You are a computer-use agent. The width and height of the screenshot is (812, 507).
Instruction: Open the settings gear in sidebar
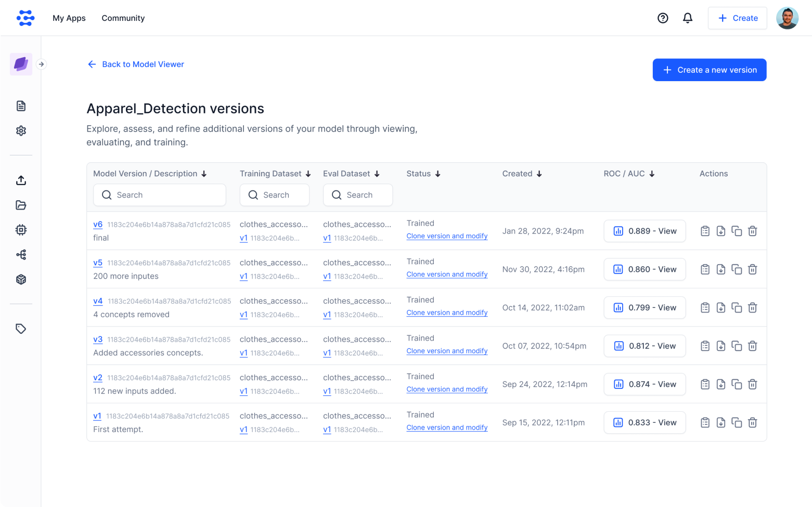[x=21, y=131]
